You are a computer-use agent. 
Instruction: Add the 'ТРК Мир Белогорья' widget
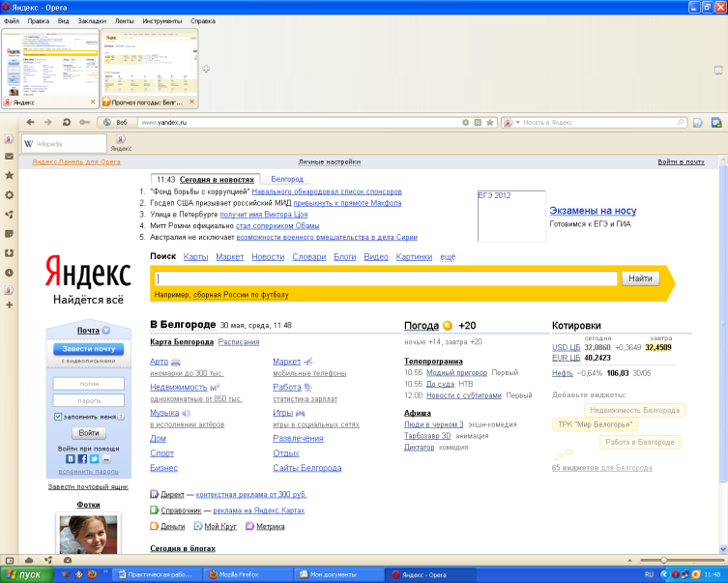point(596,424)
